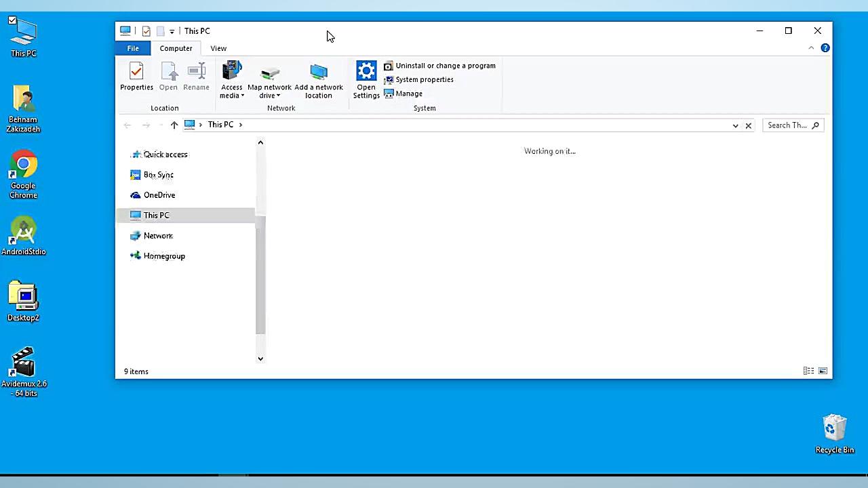The height and width of the screenshot is (488, 868).
Task: Toggle checkbox on This PC desktop icon
Action: (12, 20)
